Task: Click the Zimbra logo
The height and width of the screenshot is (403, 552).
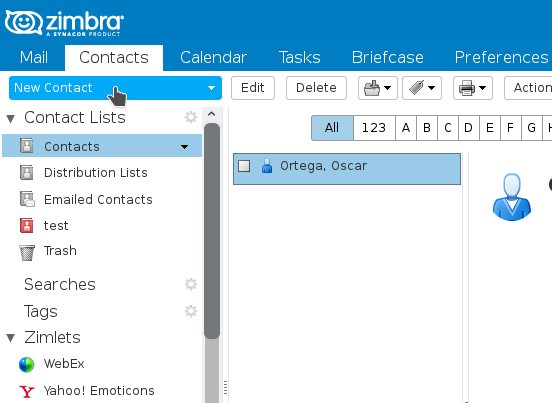Action: point(64,23)
